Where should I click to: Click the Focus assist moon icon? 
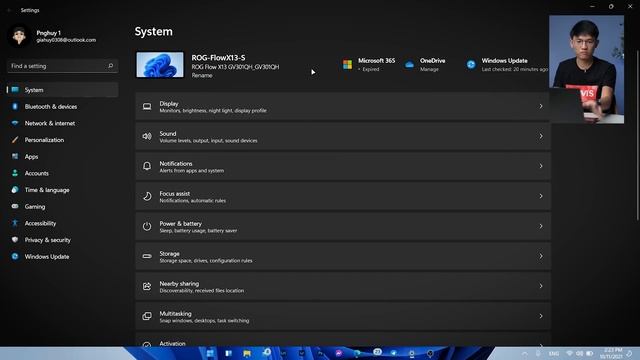(147, 196)
